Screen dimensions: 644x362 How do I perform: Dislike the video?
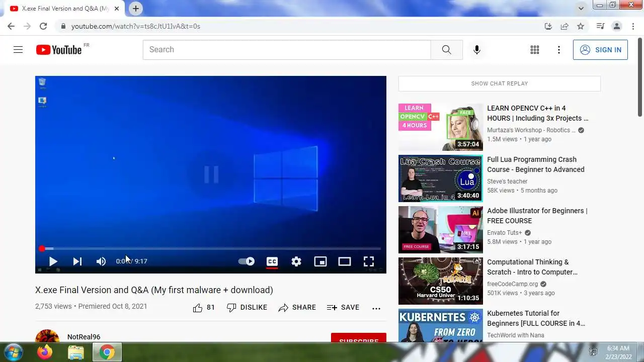(x=247, y=308)
